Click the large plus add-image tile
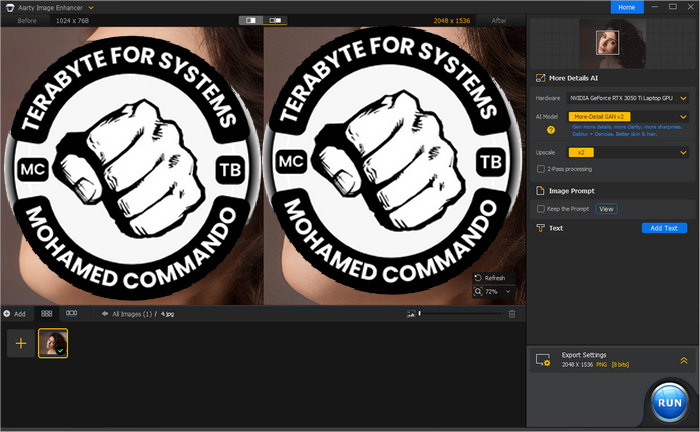This screenshot has height=432, width=700. pyautogui.click(x=19, y=344)
